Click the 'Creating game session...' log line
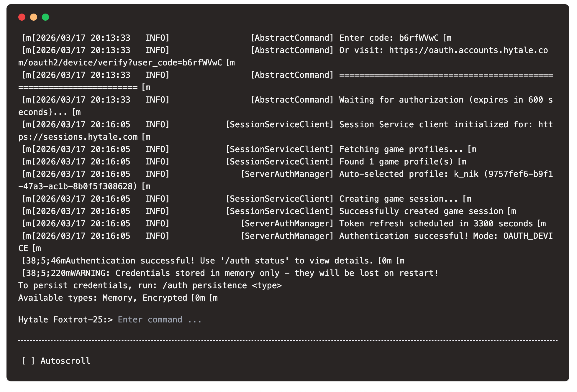Screen dimensions: 577x392 [398, 199]
